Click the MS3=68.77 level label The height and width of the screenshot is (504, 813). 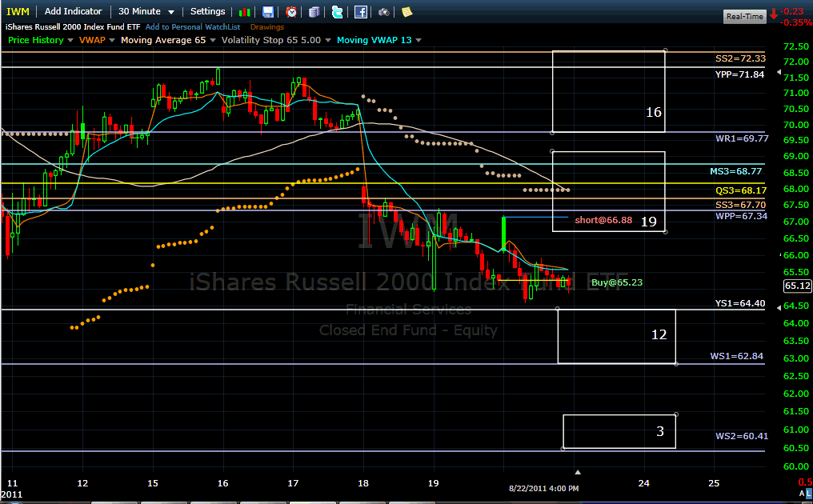736,171
